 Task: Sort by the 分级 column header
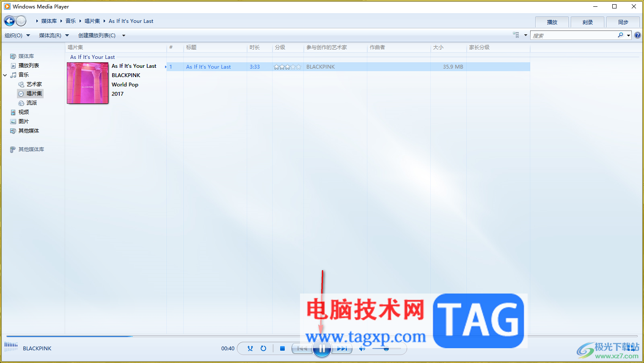[x=288, y=47]
